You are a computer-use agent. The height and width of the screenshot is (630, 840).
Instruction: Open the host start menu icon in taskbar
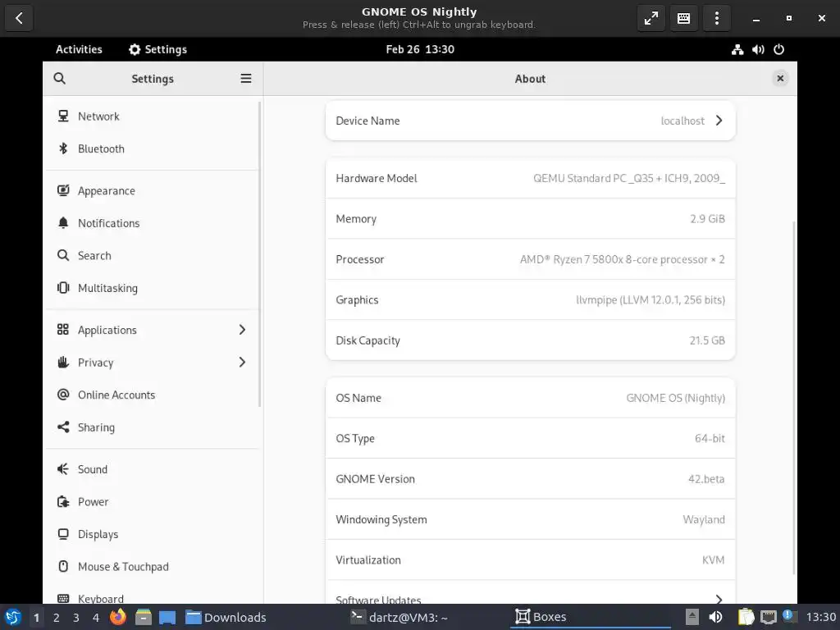[x=13, y=617]
